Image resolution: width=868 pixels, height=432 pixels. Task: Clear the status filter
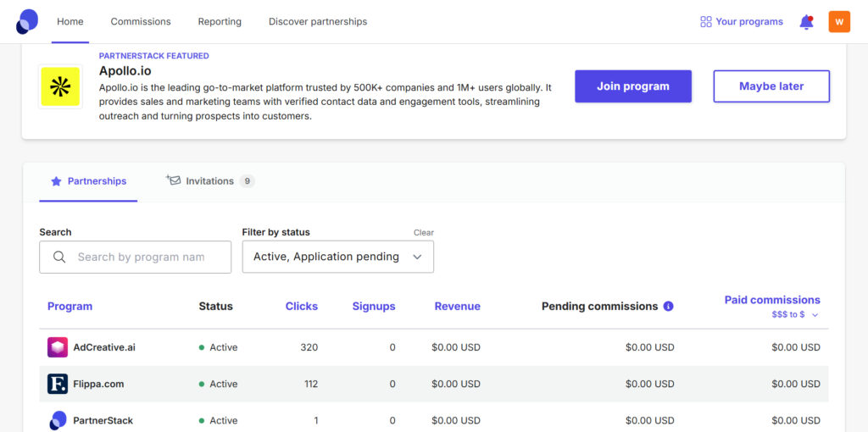pyautogui.click(x=424, y=232)
